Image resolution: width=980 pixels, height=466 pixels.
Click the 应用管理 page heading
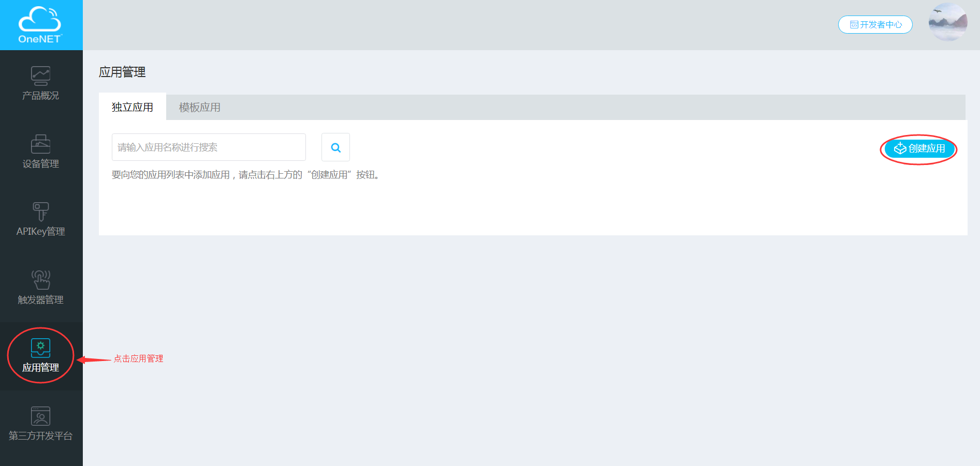[x=122, y=72]
